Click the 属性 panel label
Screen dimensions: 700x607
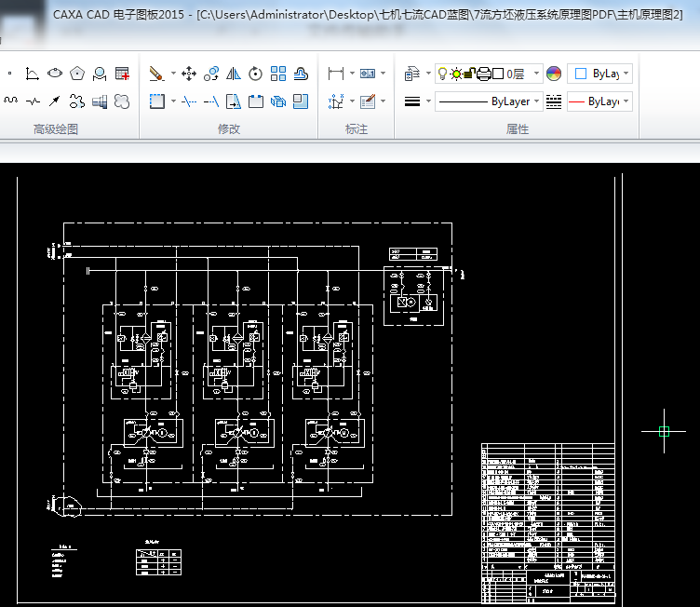[518, 129]
